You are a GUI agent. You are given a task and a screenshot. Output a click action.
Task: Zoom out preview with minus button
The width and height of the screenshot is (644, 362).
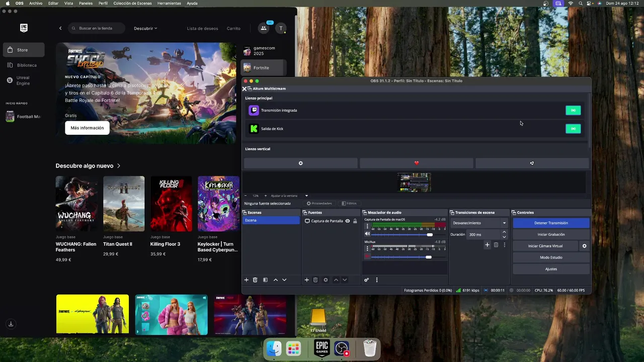pyautogui.click(x=246, y=196)
